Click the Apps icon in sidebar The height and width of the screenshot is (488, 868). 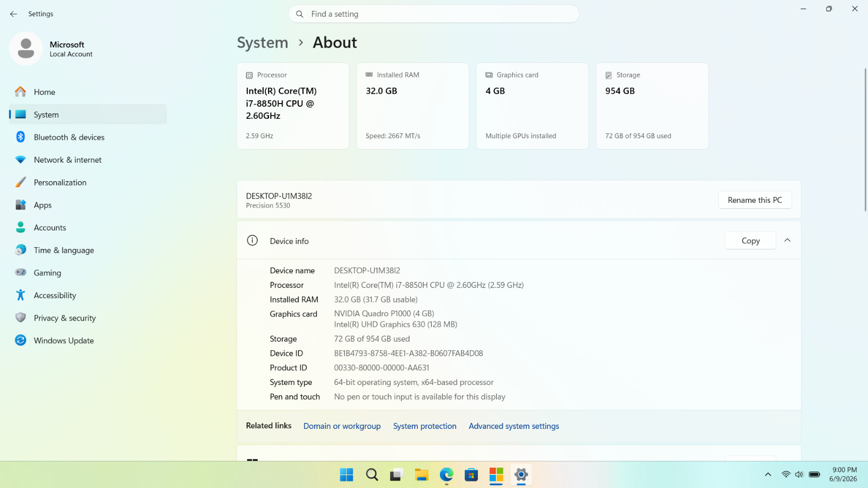(x=21, y=205)
